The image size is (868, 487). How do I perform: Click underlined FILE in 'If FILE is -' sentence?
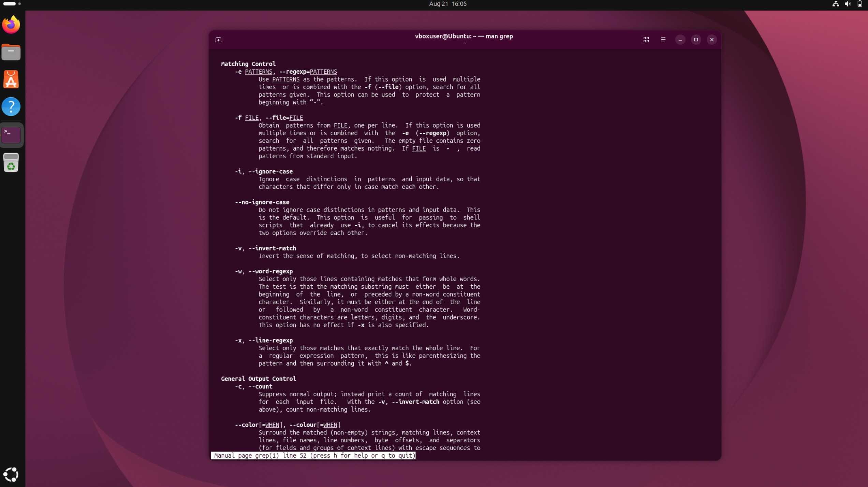419,148
